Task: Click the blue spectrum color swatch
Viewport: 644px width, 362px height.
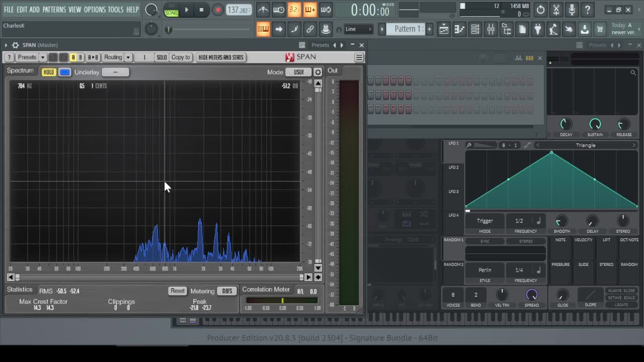Action: 65,72
